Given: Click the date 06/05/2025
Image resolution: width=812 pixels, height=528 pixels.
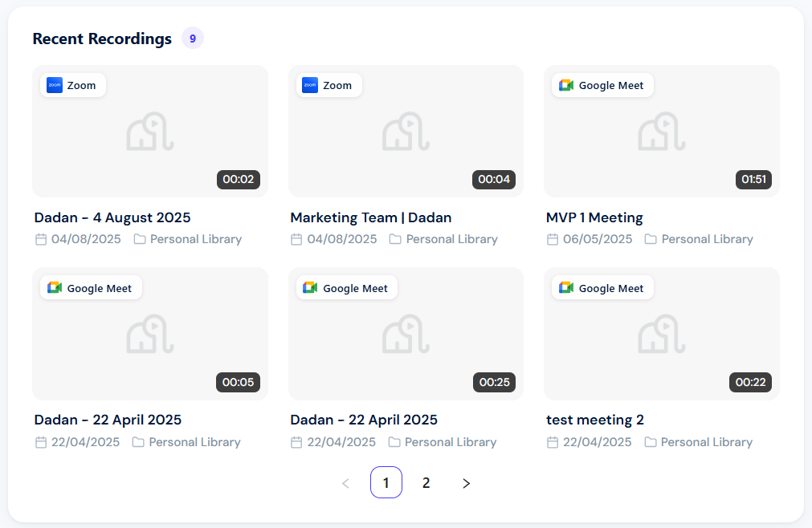Looking at the screenshot, I should 598,239.
